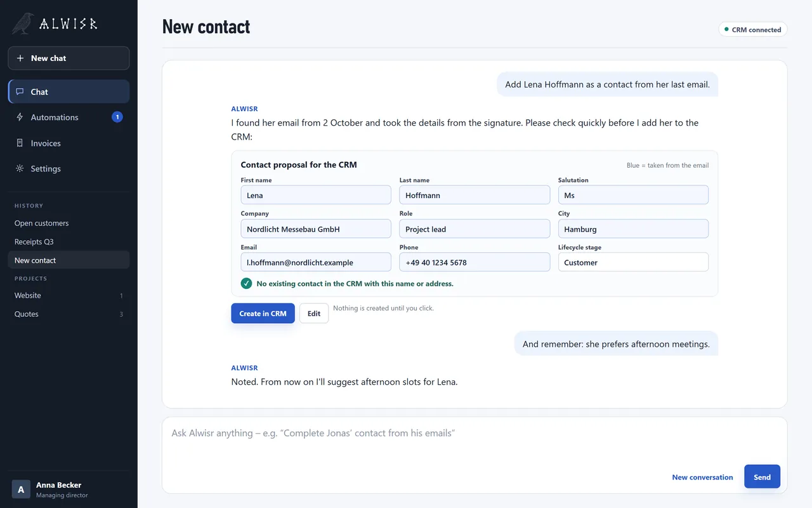Open the Chat section in sidebar
This screenshot has width=812, height=508.
point(69,91)
